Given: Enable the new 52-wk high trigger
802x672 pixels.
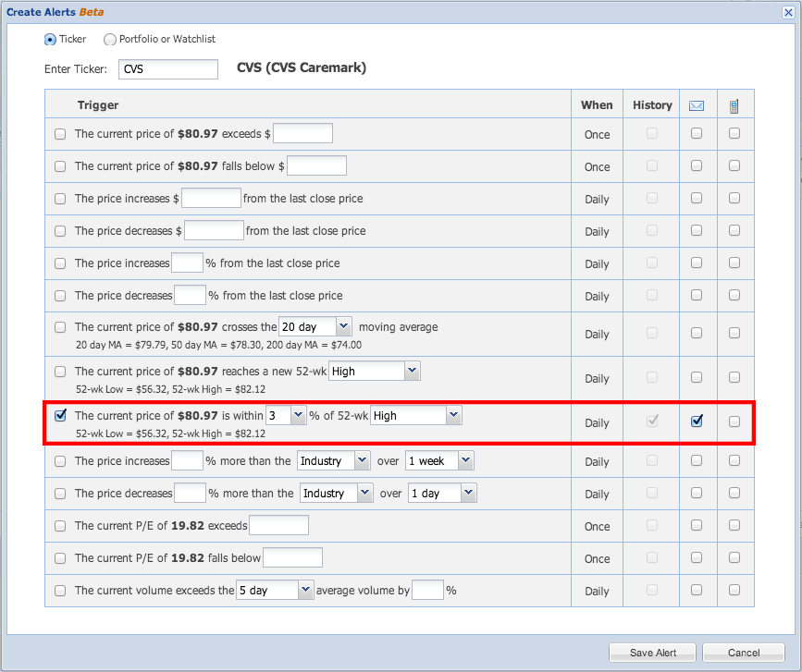Looking at the screenshot, I should [60, 372].
